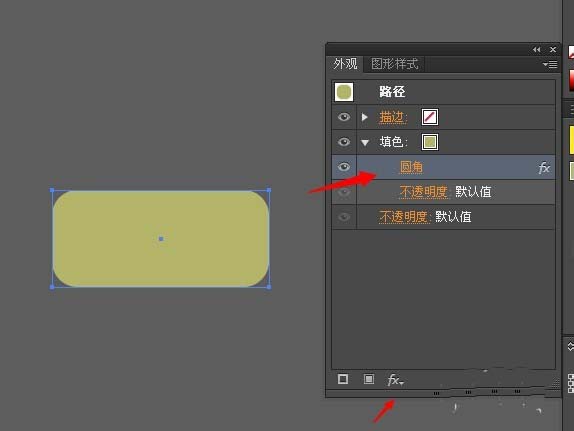Toggle visibility of path's 不透明度 row
This screenshot has width=574, height=431.
(x=344, y=217)
